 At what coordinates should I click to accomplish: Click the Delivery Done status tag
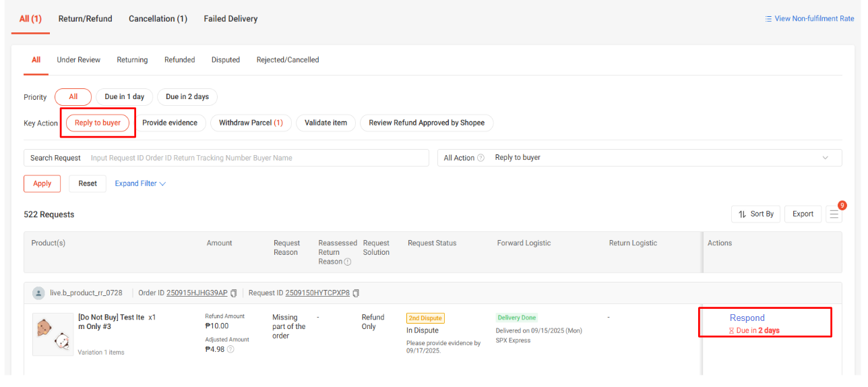pyautogui.click(x=517, y=318)
